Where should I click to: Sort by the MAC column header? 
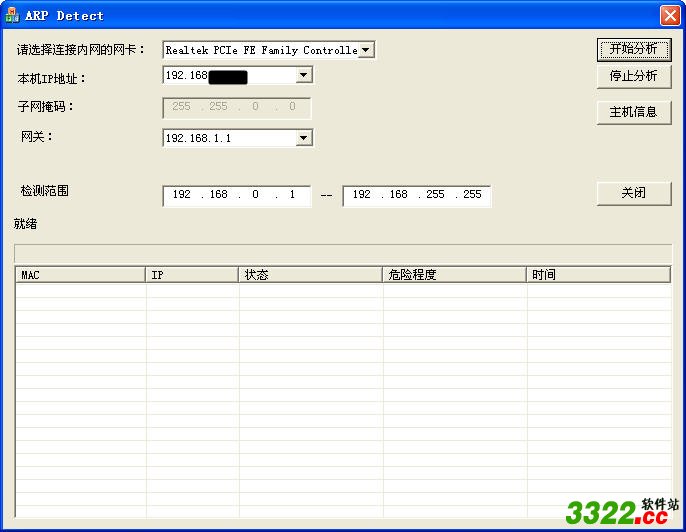[x=80, y=274]
